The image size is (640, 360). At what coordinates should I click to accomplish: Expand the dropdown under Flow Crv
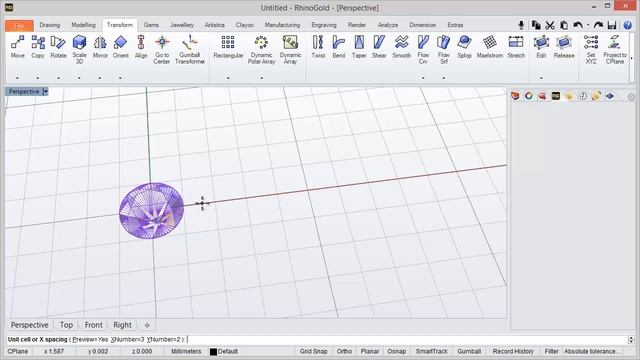423,78
